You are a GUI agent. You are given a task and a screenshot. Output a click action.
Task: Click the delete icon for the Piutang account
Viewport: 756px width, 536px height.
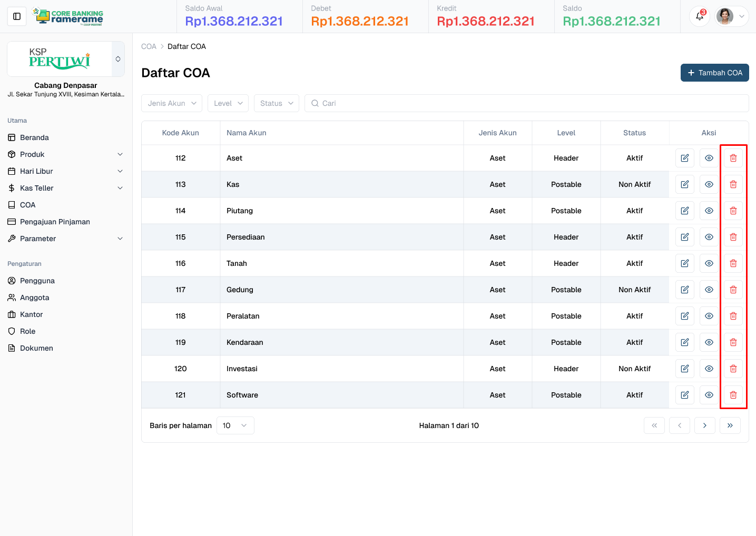click(x=733, y=210)
